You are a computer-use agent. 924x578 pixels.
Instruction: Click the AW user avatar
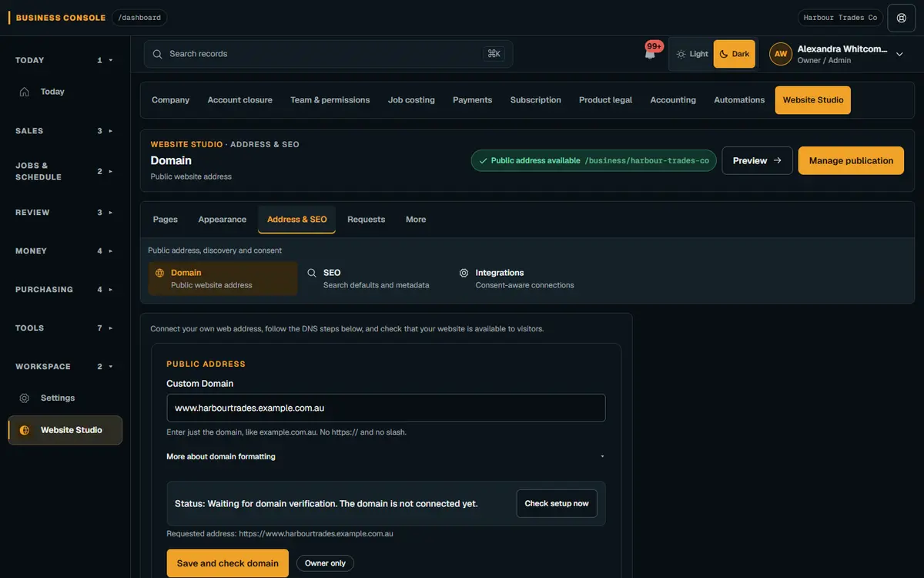click(781, 54)
